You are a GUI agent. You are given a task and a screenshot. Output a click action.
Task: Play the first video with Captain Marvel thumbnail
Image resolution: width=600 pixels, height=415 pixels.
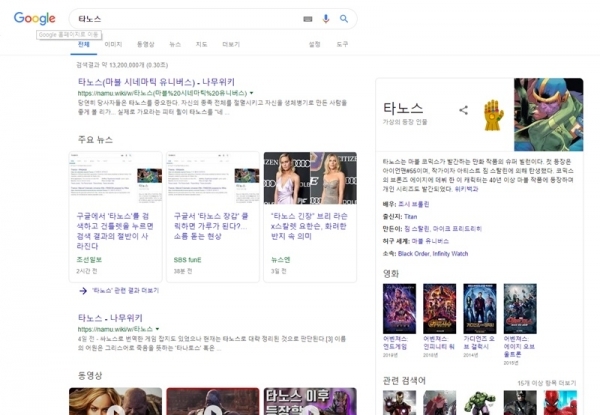pyautogui.click(x=116, y=401)
